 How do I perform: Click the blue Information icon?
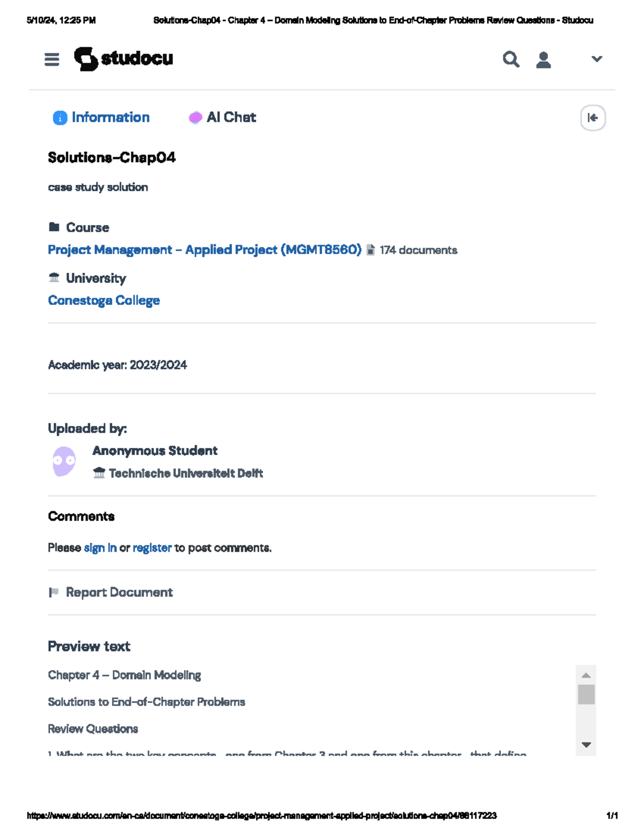click(x=60, y=118)
